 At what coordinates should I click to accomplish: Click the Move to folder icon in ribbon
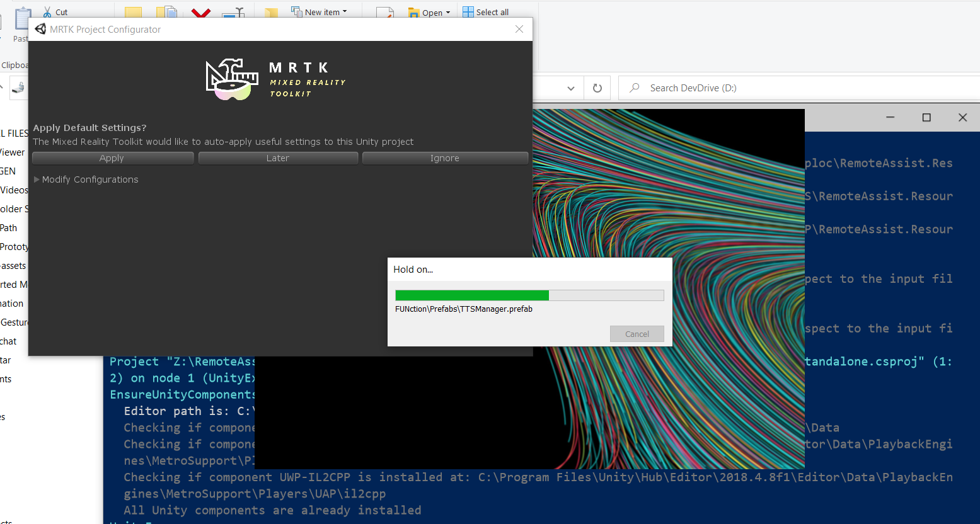pyautogui.click(x=133, y=12)
